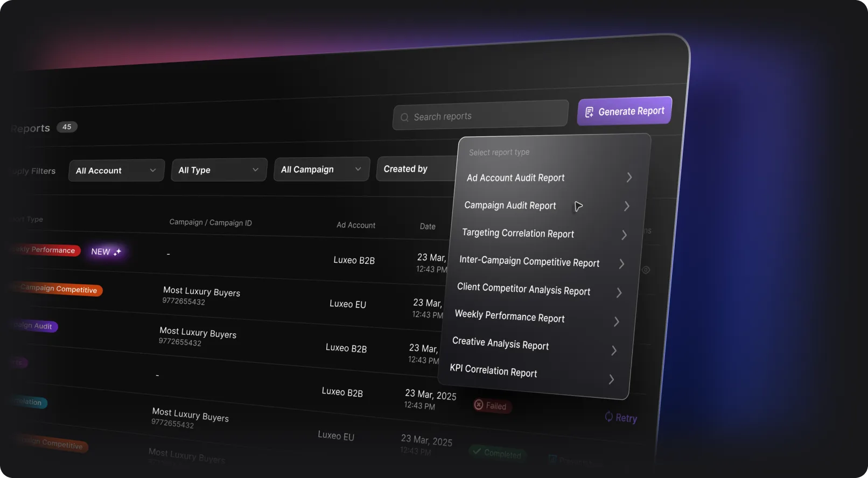
Task: Expand chevron for Inter-Campaign Competitive Report
Action: click(x=621, y=264)
